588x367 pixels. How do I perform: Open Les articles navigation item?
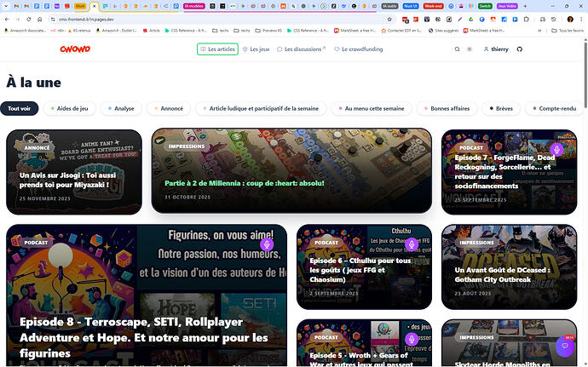pos(217,49)
